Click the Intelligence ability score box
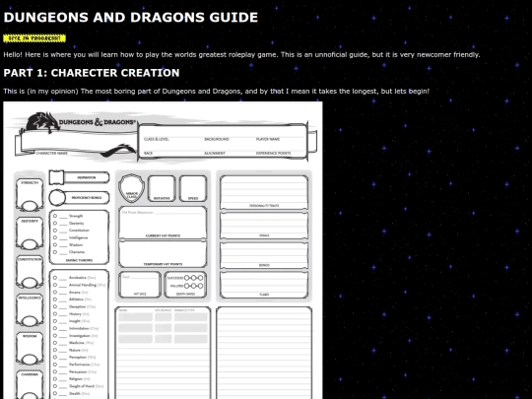 pos(30,310)
